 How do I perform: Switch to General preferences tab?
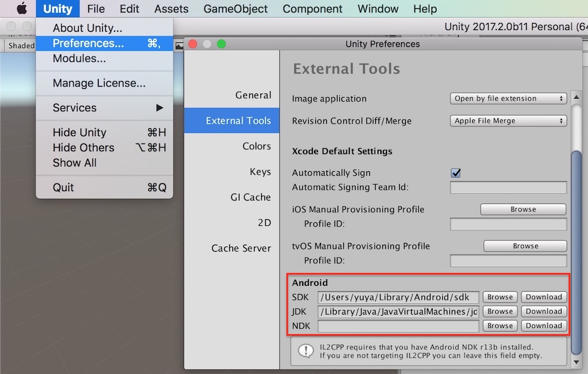tap(232, 95)
